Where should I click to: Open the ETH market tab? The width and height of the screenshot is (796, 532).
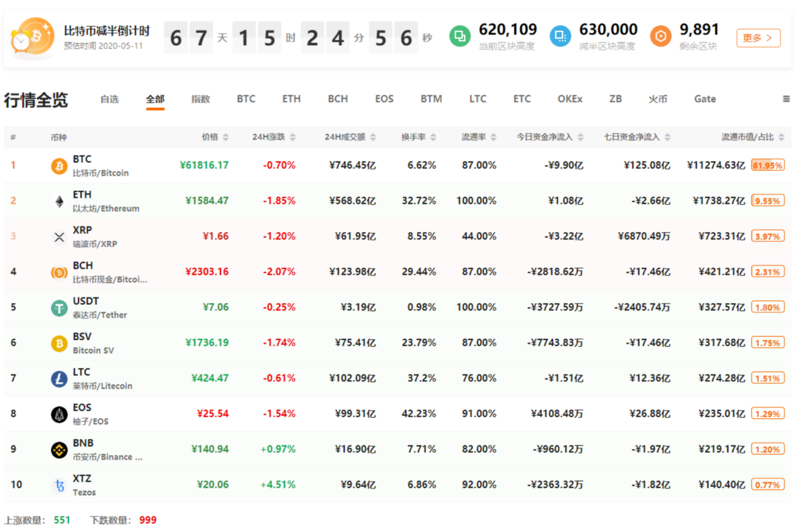(x=291, y=99)
